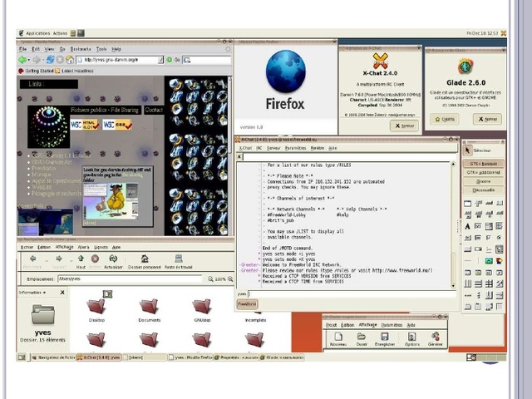
Task: Switch the palette to GTK+ additionnel
Action: pyautogui.click(x=483, y=172)
